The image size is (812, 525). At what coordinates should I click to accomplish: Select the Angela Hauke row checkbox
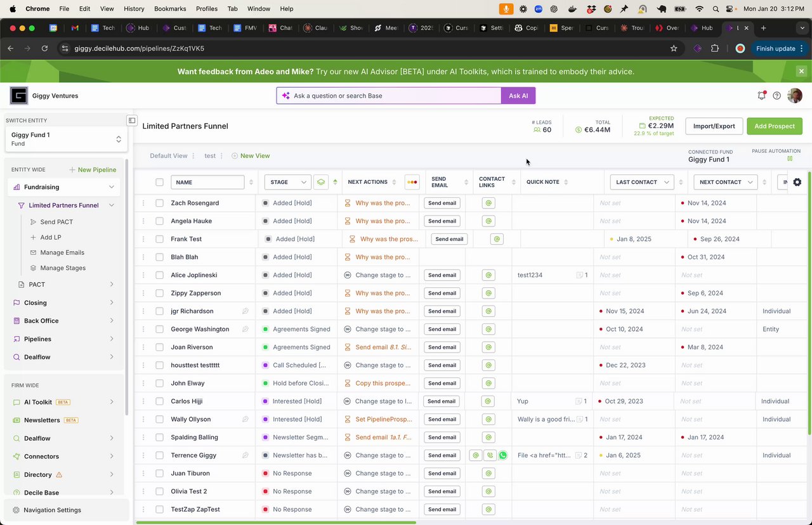point(159,221)
